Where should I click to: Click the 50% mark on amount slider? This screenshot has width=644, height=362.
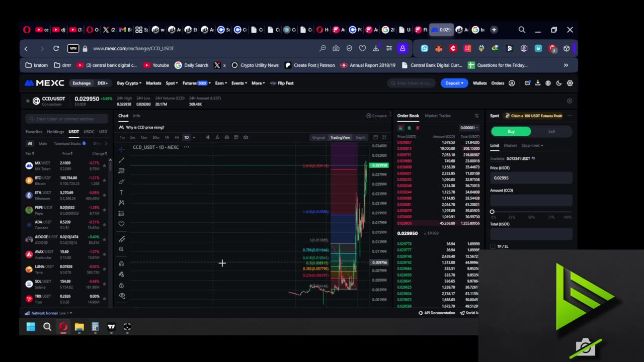(531, 217)
